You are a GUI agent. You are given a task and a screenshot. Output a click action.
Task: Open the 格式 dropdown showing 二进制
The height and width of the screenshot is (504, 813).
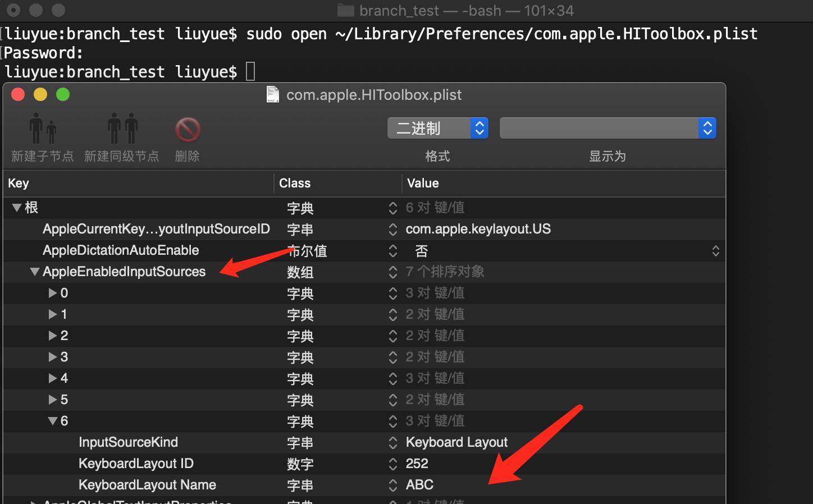click(x=437, y=128)
